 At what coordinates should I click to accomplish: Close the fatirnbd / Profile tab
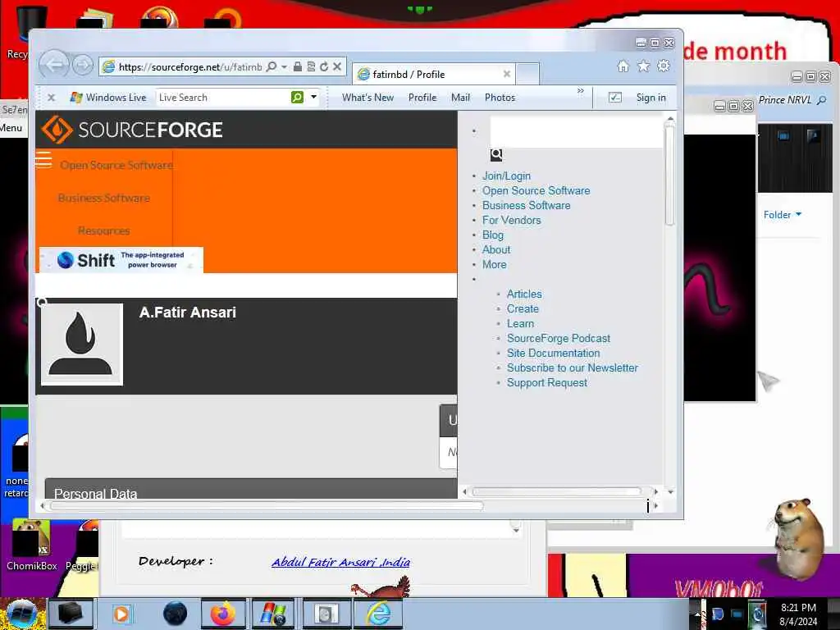pyautogui.click(x=507, y=74)
